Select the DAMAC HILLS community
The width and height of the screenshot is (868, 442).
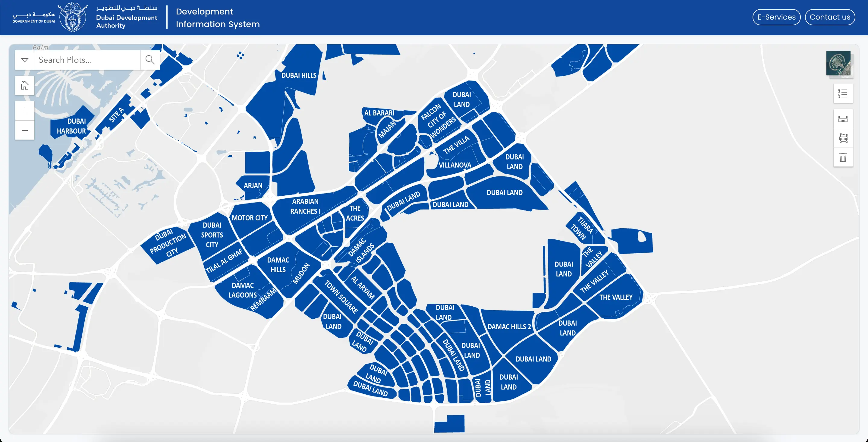point(278,265)
